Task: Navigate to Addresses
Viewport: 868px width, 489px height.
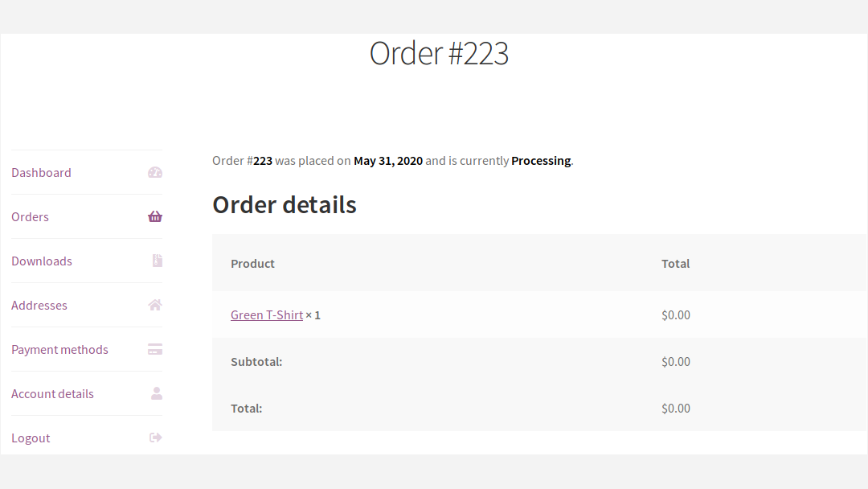Action: point(39,306)
